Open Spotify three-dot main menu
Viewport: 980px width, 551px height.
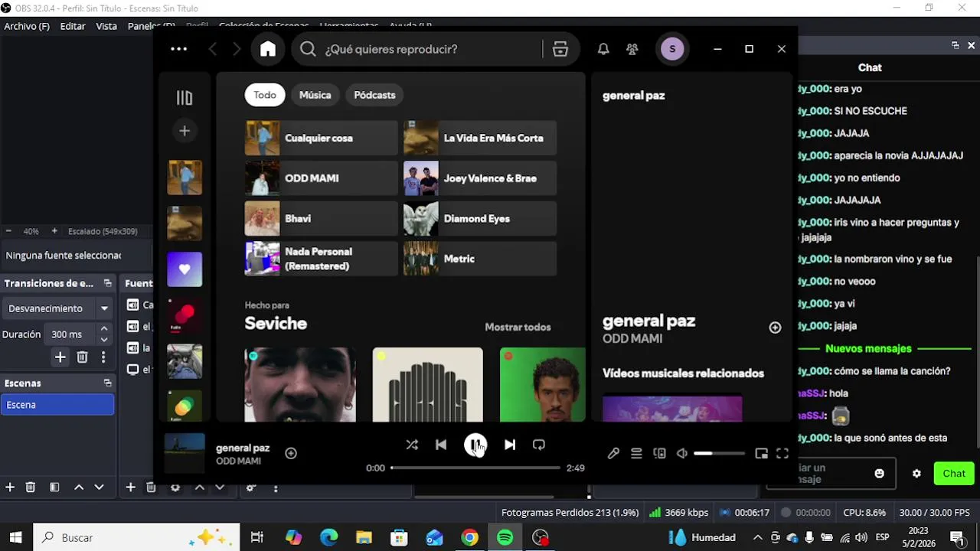click(x=178, y=49)
